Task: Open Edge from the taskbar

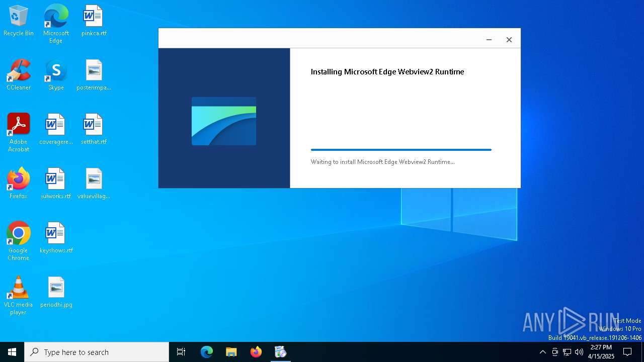Action: [x=207, y=352]
